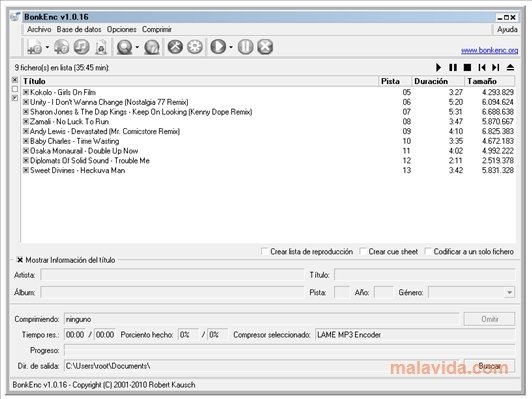
Task: Click the select all tracks box
Action: coord(15,80)
